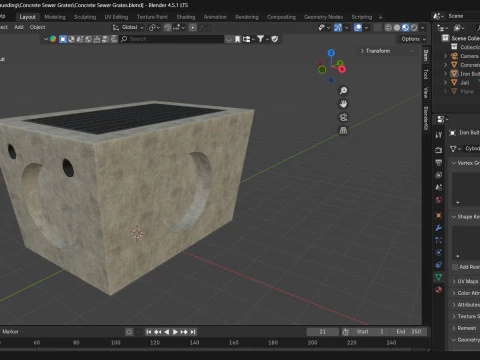Click play animation button
Viewport: 480px width, 360px height.
coord(175,332)
